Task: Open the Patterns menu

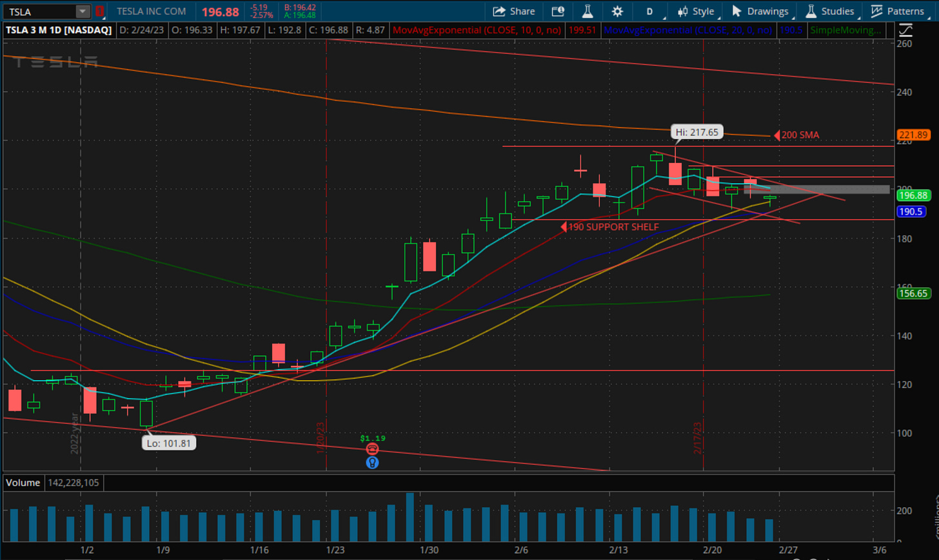Action: tap(898, 12)
